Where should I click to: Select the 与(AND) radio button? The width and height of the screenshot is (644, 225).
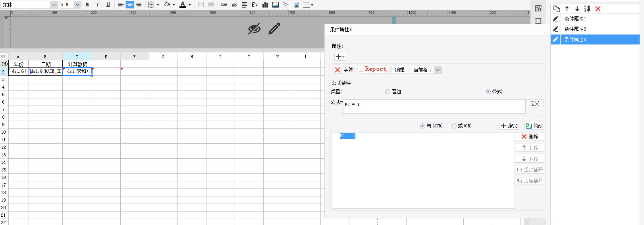point(422,126)
